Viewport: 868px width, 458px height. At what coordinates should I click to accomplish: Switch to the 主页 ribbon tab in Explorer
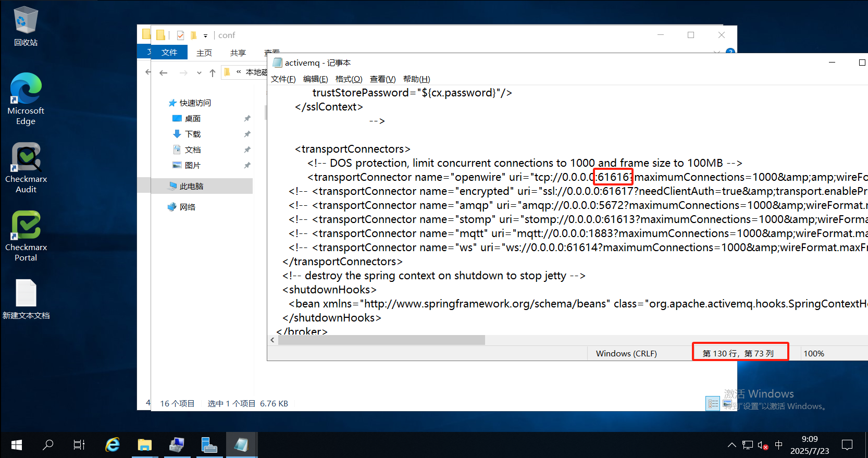(x=204, y=53)
